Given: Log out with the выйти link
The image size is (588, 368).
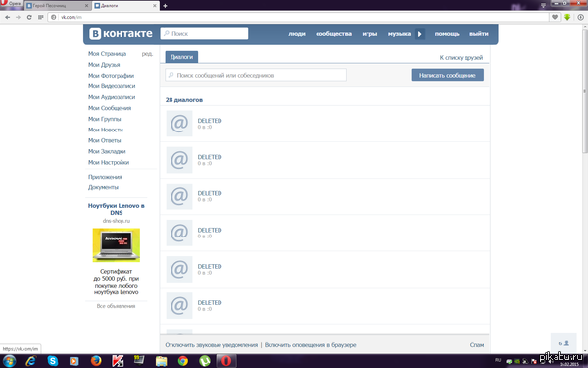Looking at the screenshot, I should coord(479,34).
